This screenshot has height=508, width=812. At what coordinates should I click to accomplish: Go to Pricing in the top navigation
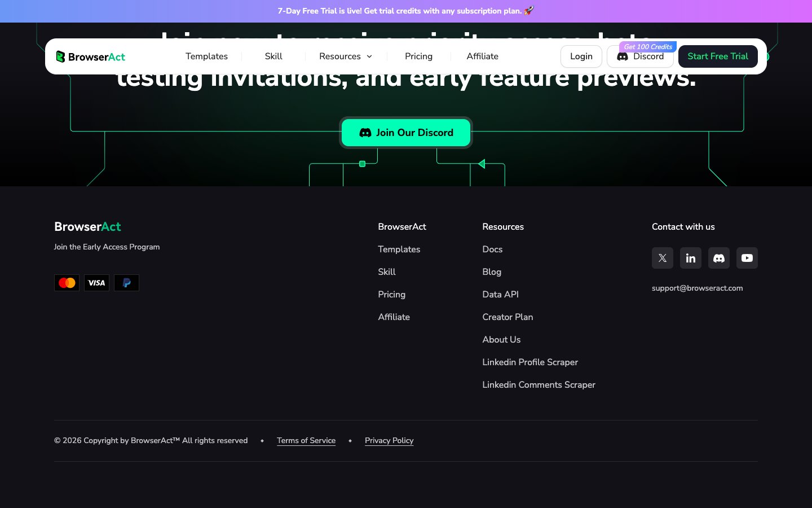(x=418, y=56)
